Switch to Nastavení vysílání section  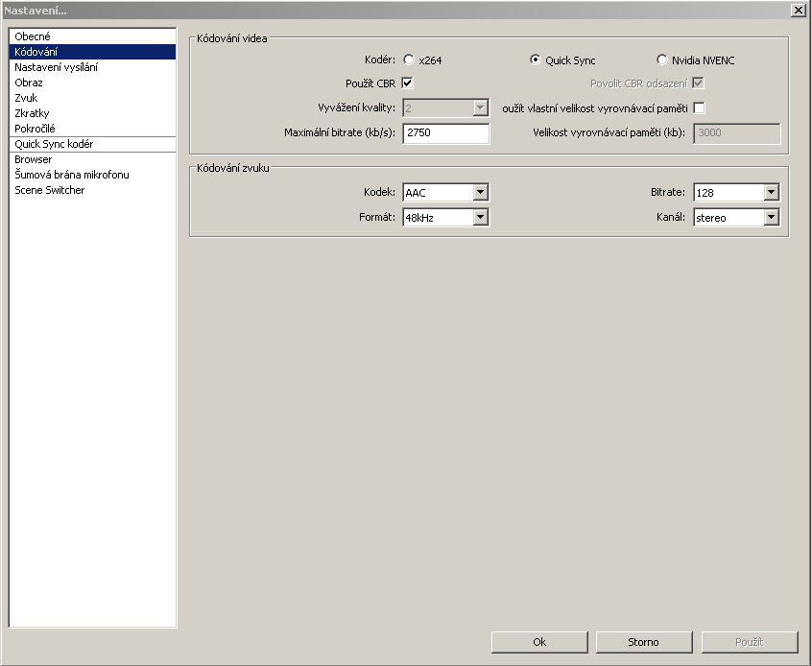coord(56,67)
